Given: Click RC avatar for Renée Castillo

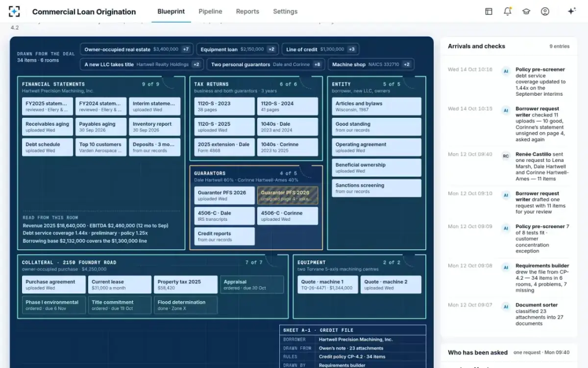Looking at the screenshot, I should (x=506, y=156).
